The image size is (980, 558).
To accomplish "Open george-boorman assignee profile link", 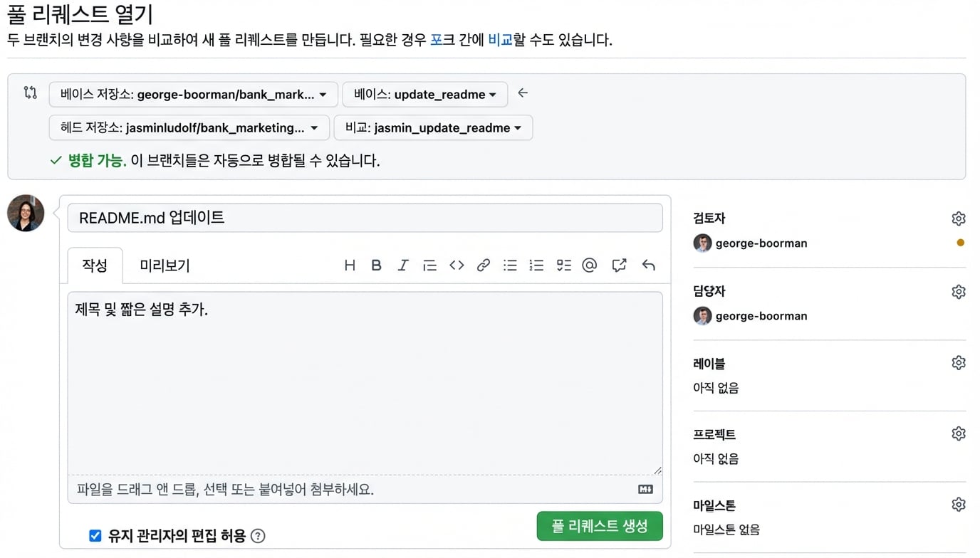I will (x=761, y=316).
